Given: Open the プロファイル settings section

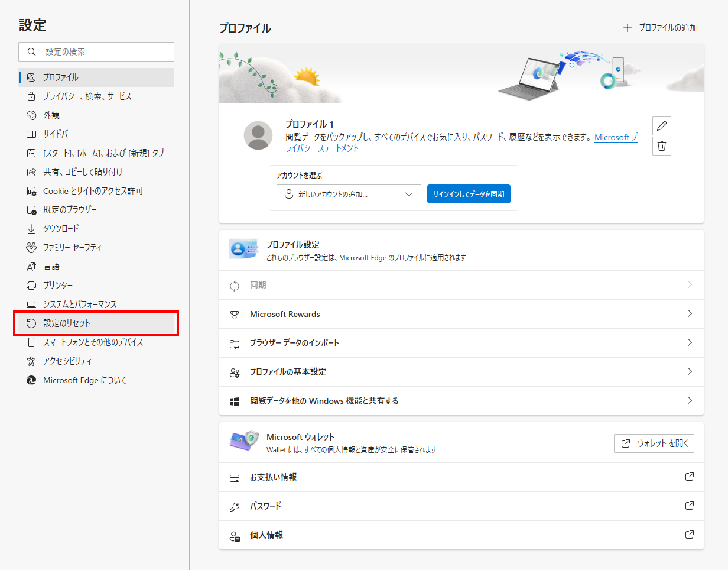Looking at the screenshot, I should 97,77.
